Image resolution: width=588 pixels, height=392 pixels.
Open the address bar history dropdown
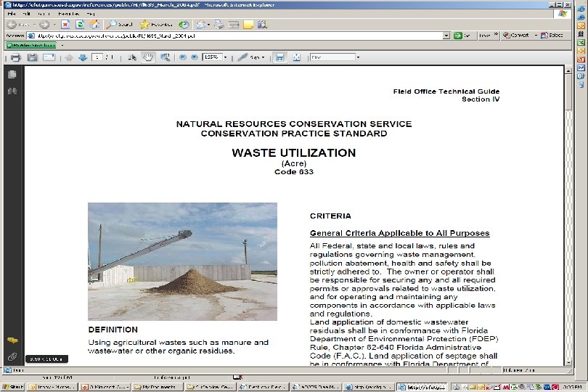tap(446, 36)
